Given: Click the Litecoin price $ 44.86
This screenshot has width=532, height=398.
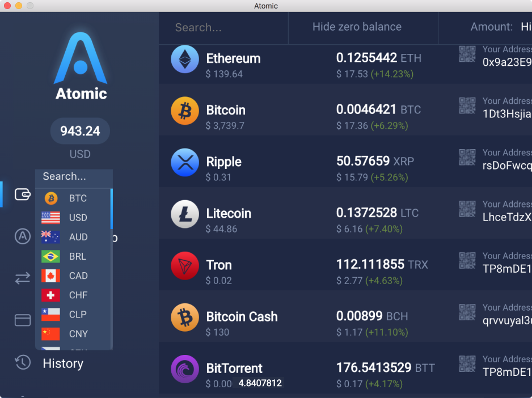Looking at the screenshot, I should (221, 228).
